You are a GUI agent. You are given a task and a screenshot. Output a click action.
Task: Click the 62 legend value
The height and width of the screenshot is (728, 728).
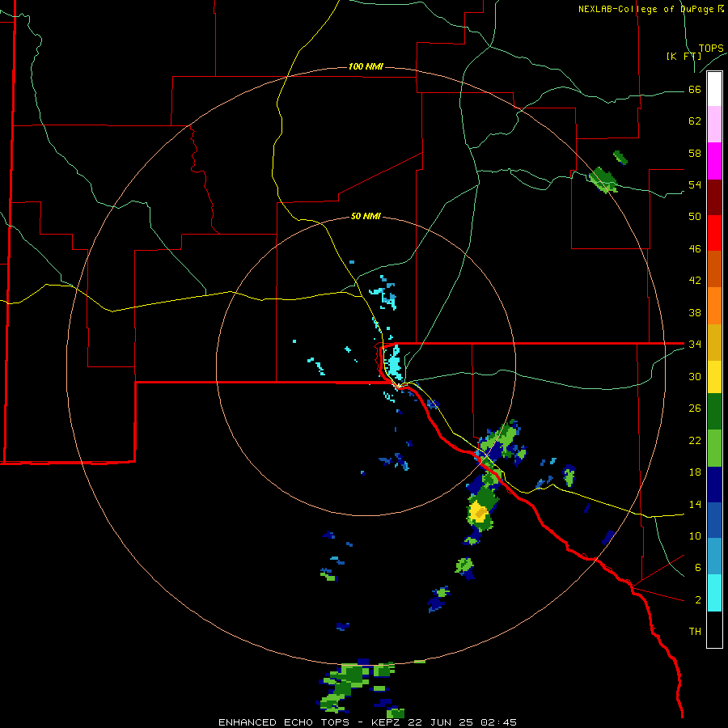coord(695,121)
